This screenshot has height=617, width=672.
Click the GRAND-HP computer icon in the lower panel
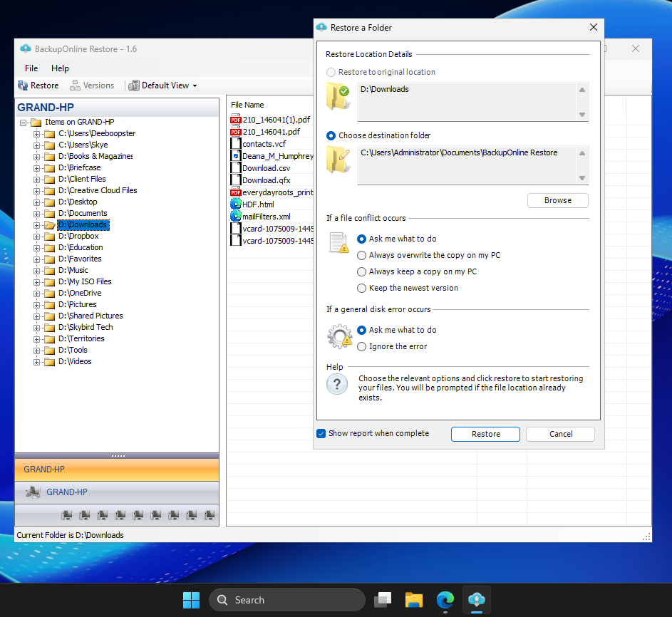(x=33, y=492)
